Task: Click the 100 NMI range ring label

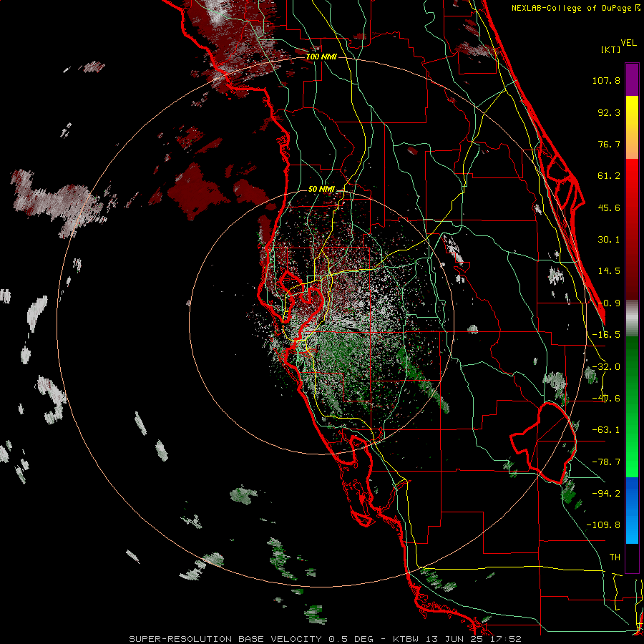Action: 321,57
